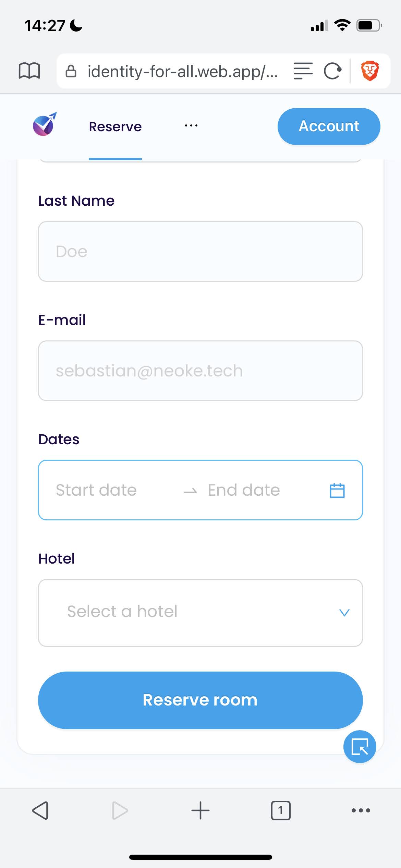This screenshot has height=868, width=401.
Task: Open the navigation overflow three dots menu
Action: (191, 125)
